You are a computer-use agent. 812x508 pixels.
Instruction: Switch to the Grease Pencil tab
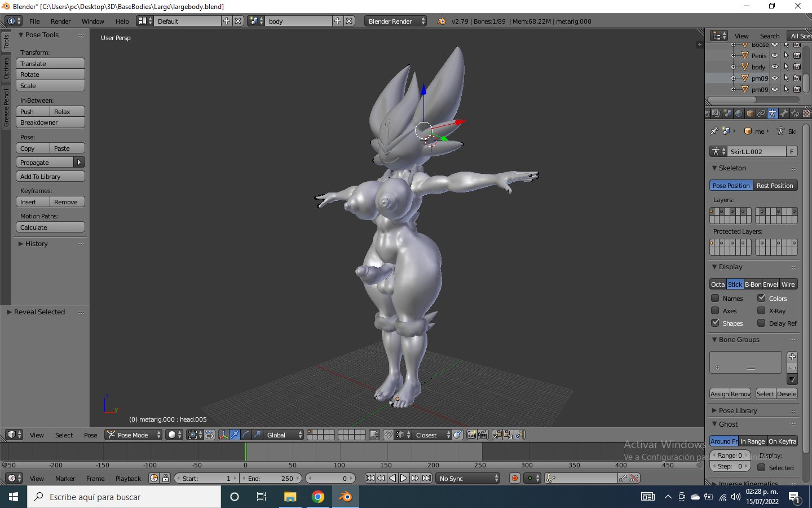[x=6, y=107]
